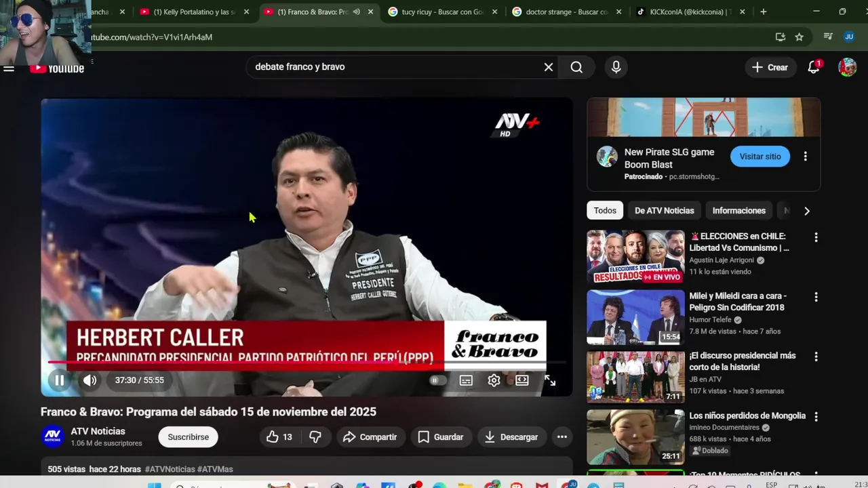Bookmark the page with the star icon
Image resolution: width=868 pixels, height=488 pixels.
click(x=800, y=37)
